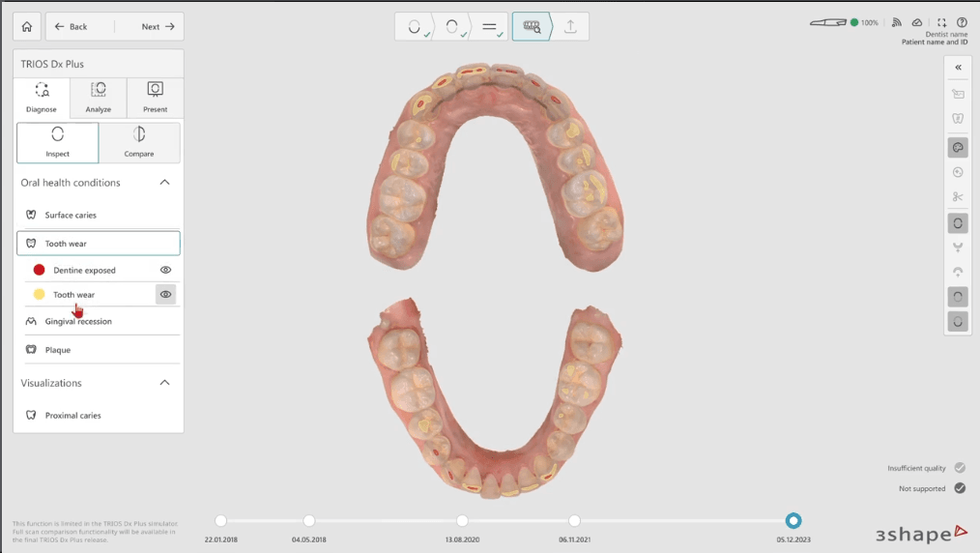Select the Compare mode tab
980x553 pixels.
tap(139, 142)
